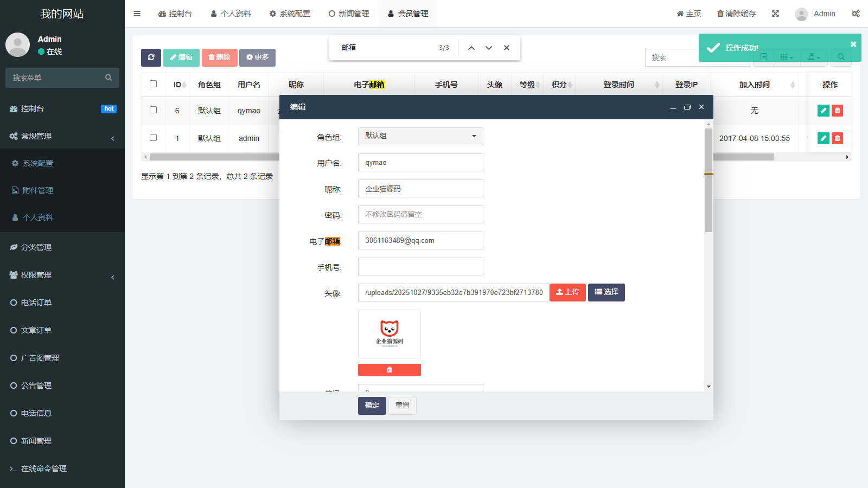
Task: Click the refresh icon above the member table
Action: click(x=151, y=57)
